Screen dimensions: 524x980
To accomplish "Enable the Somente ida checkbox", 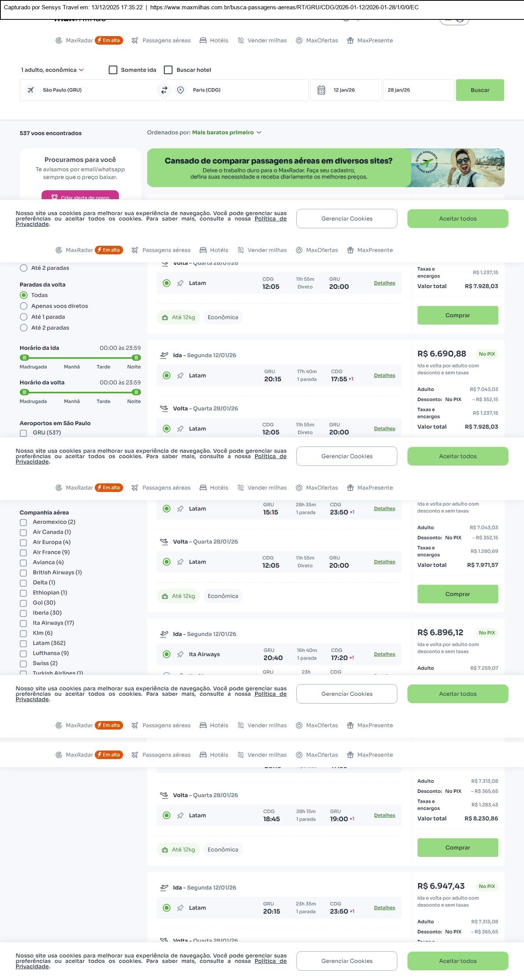I will [113, 70].
